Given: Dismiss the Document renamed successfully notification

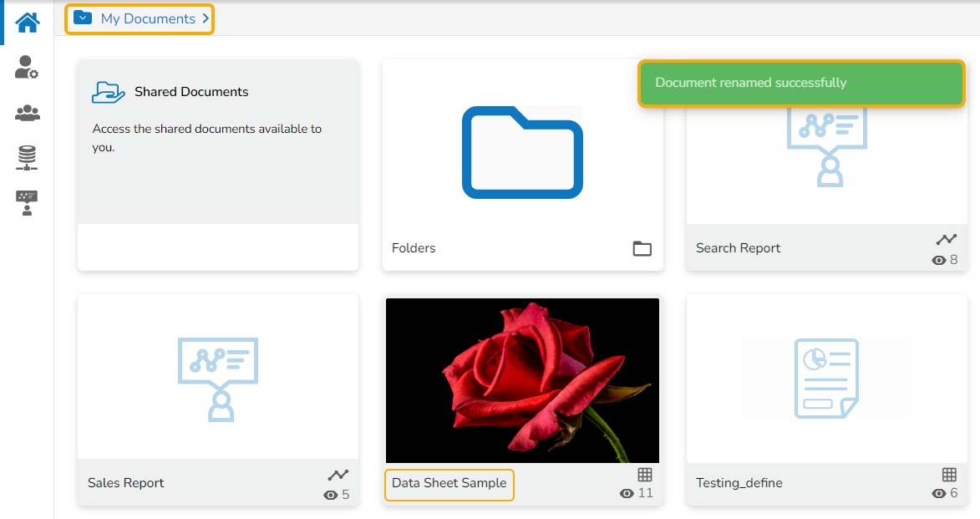Looking at the screenshot, I should [x=801, y=83].
